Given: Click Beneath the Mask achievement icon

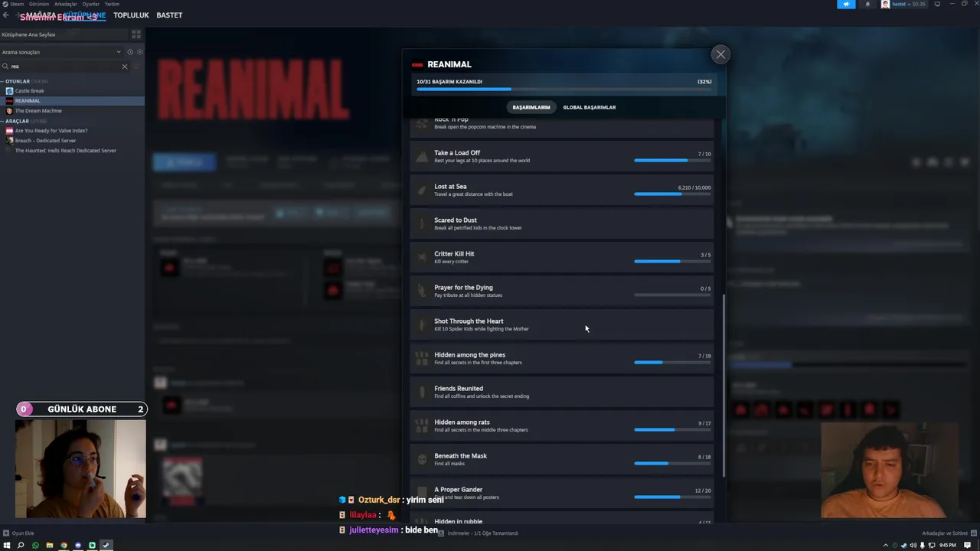Looking at the screenshot, I should click(x=422, y=459).
